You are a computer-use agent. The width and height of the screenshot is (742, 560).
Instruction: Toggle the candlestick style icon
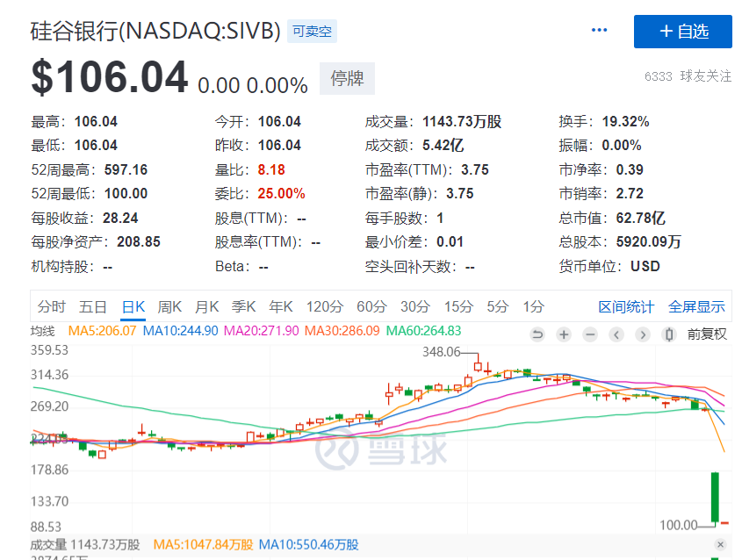[669, 335]
